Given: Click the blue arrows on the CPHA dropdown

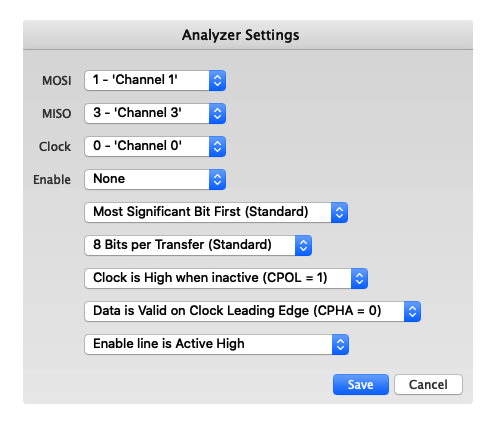Looking at the screenshot, I should tap(412, 311).
